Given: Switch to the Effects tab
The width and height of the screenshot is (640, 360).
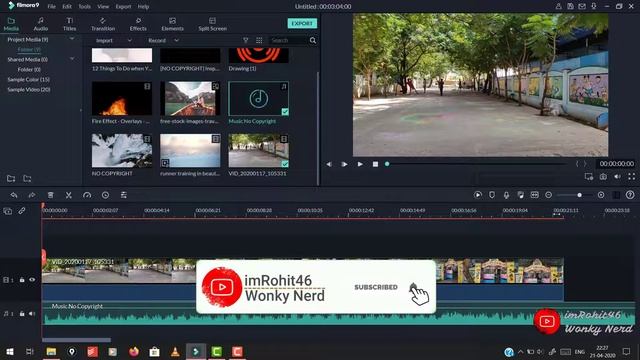Looking at the screenshot, I should point(138,24).
